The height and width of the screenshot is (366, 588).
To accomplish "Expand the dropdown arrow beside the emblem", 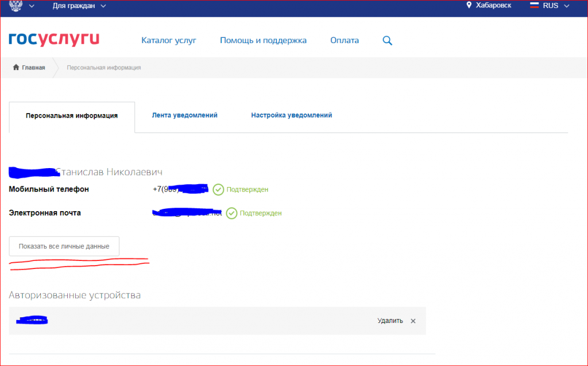I will tap(32, 6).
